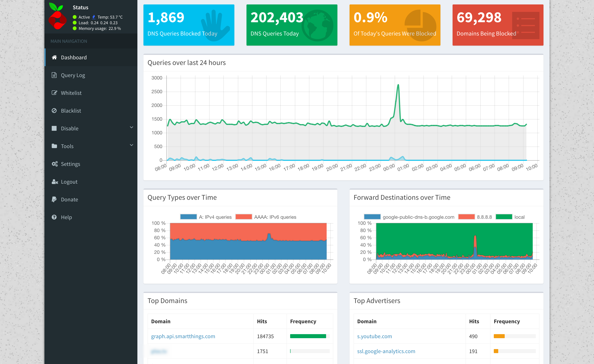Click the Tools folder icon
594x364 pixels.
[54, 146]
